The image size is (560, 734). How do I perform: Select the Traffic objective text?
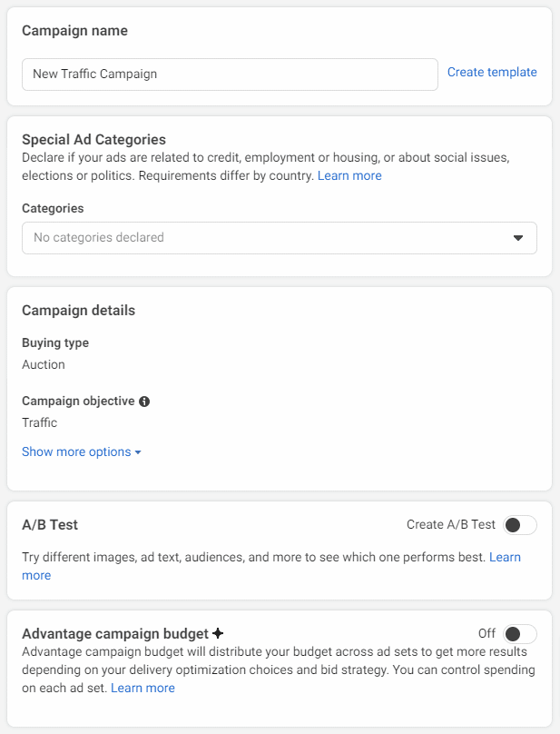pyautogui.click(x=39, y=422)
